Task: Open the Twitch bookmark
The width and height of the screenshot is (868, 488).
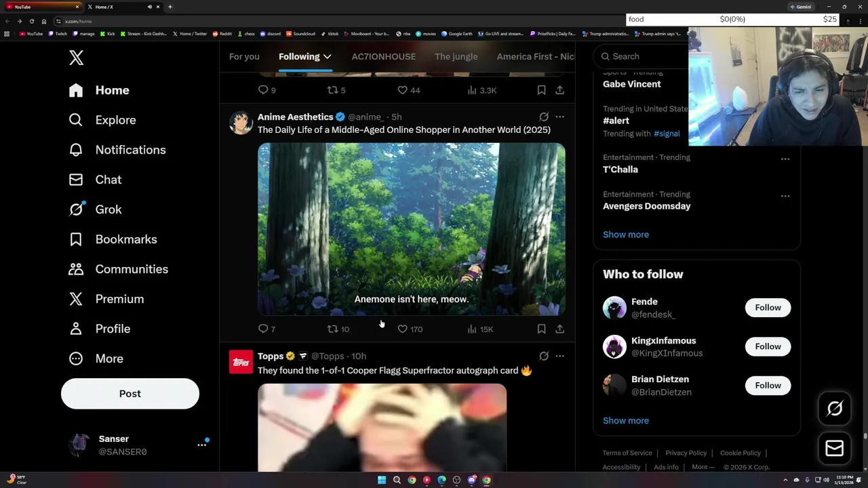Action: (x=58, y=33)
